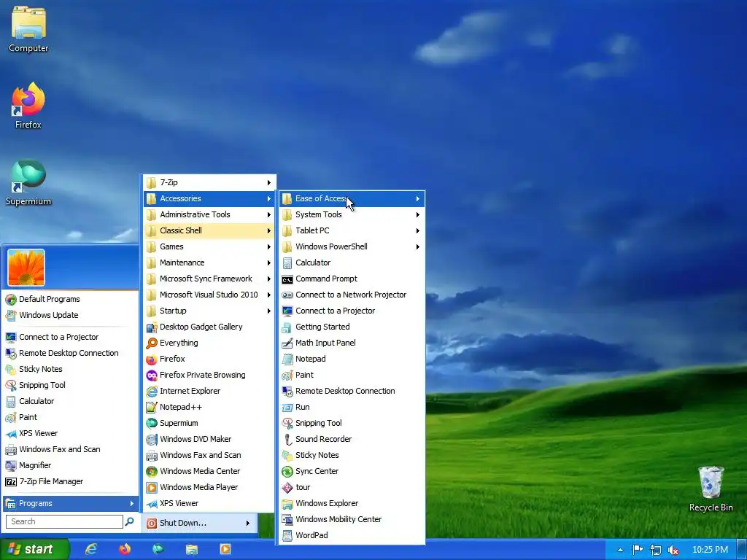Open the Run dialog entry
747x560 pixels.
(x=352, y=407)
